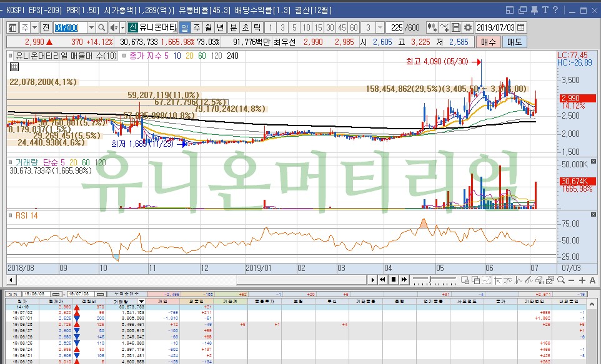
Task: Click the A text annotation icon
Action: point(592,280)
